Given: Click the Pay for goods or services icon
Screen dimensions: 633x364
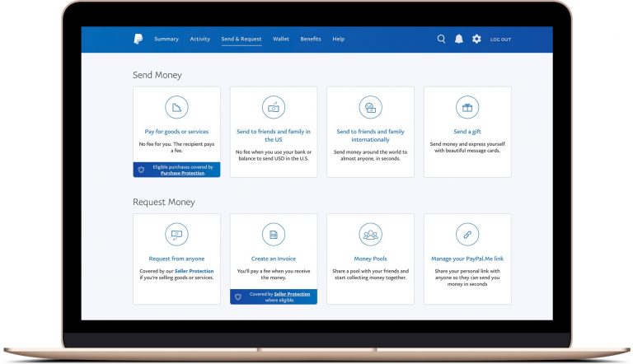Looking at the screenshot, I should click(x=176, y=107).
